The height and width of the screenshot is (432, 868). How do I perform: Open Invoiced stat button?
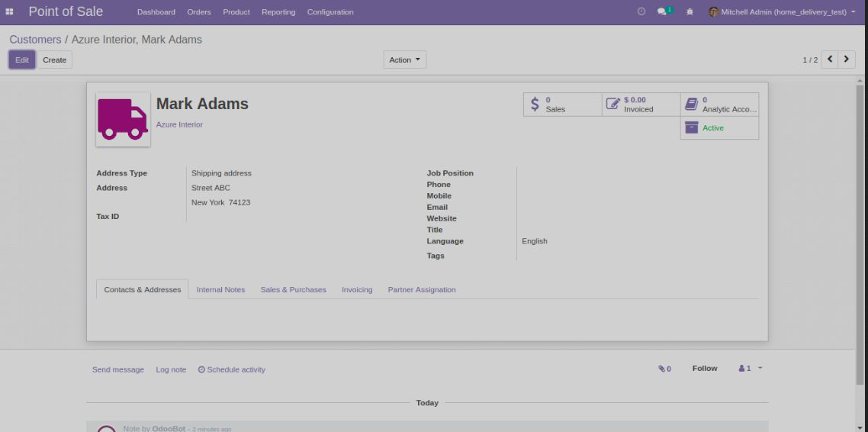coord(641,104)
